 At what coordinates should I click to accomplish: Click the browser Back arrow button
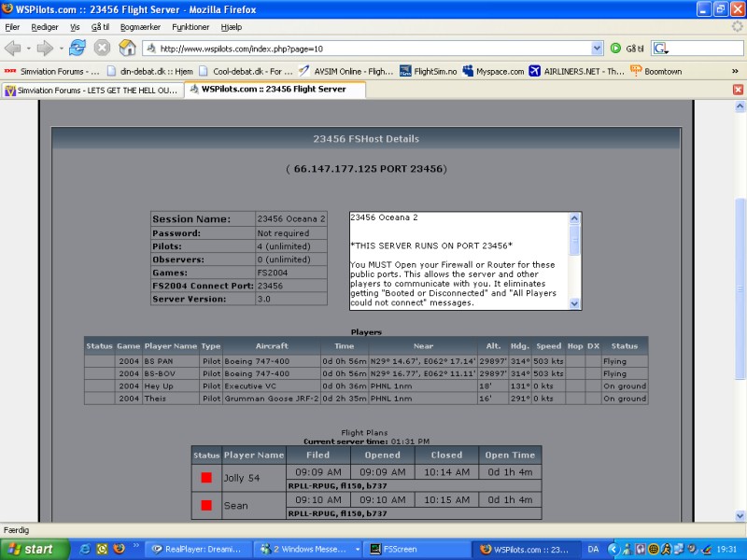click(x=13, y=48)
